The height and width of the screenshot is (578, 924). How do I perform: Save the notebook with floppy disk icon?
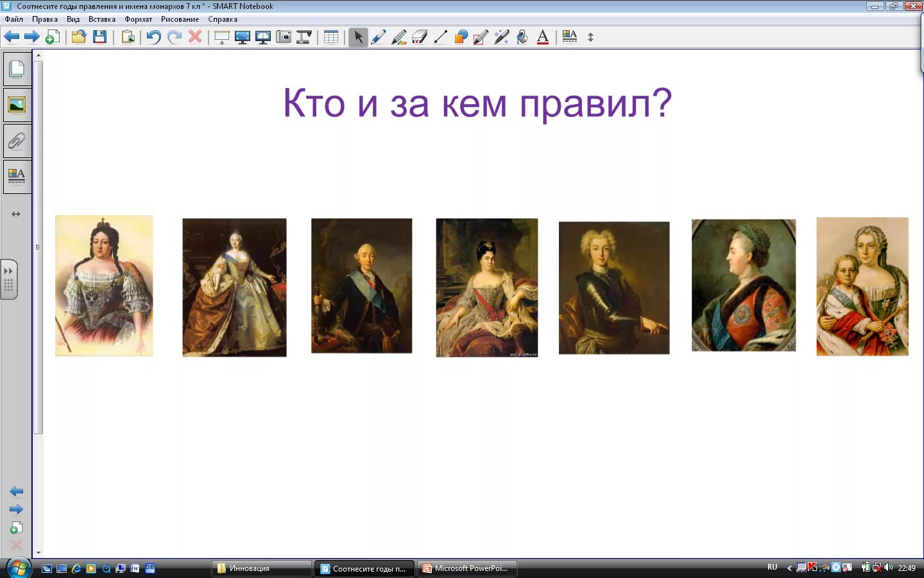[99, 37]
